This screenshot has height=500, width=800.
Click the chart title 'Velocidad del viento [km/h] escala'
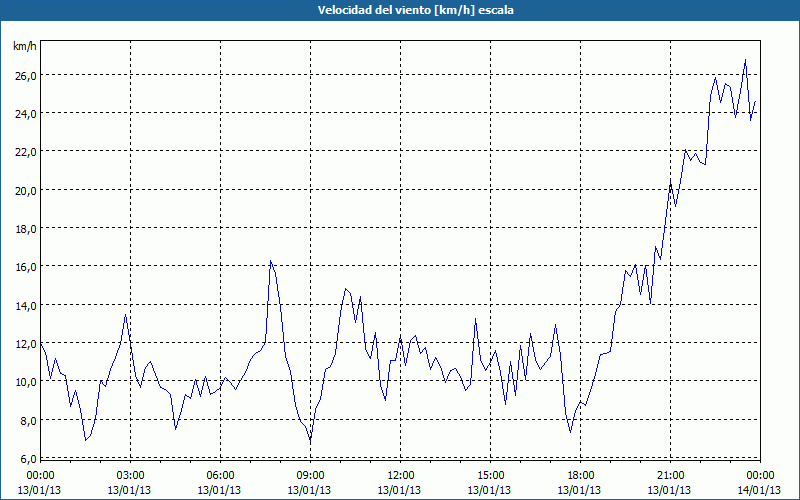pyautogui.click(x=415, y=10)
